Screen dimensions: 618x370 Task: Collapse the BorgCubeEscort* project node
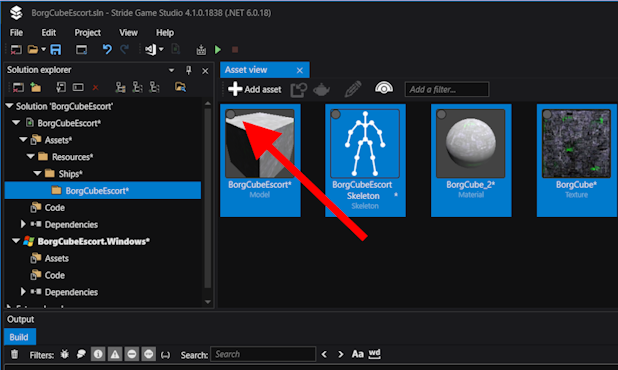(x=16, y=123)
